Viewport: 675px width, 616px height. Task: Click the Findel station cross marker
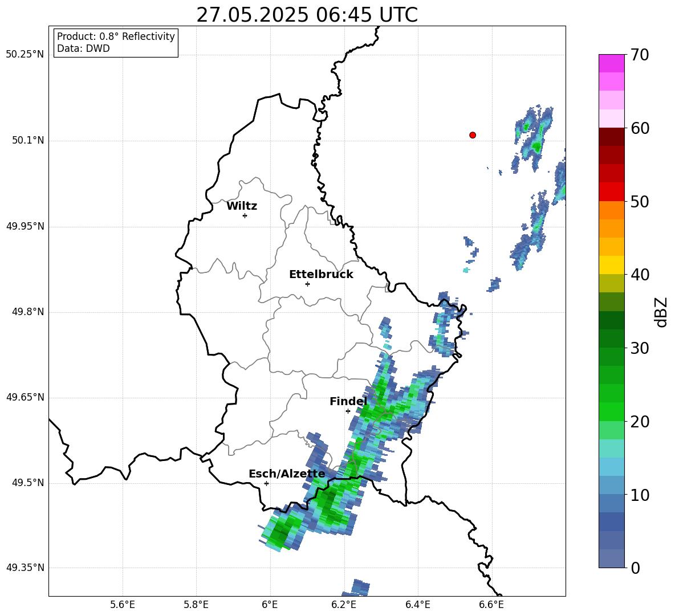pos(348,411)
